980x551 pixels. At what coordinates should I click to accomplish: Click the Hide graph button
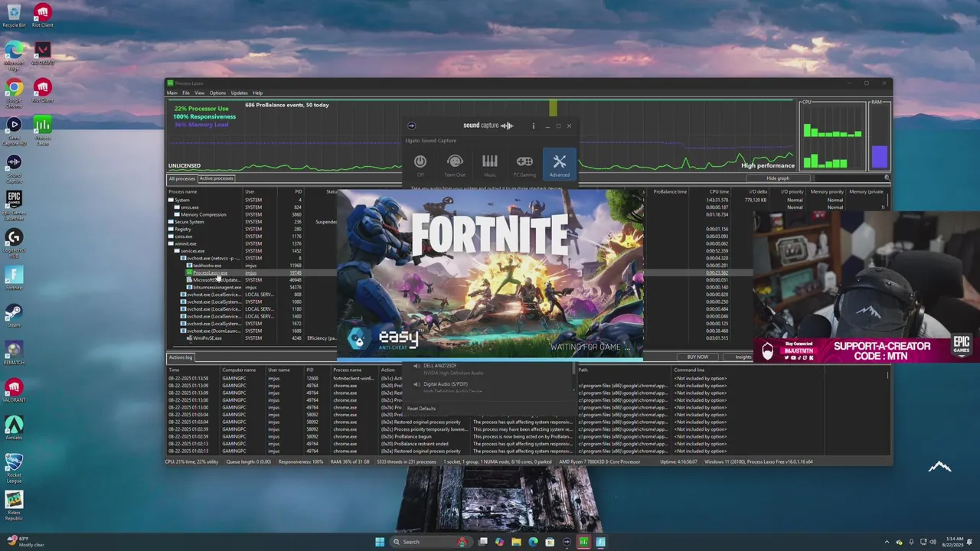point(778,178)
